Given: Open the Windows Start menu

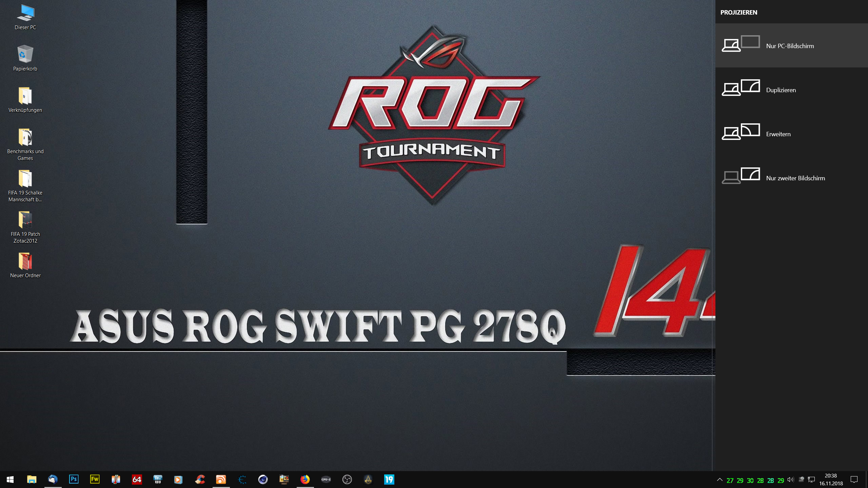Looking at the screenshot, I should coord(10,479).
